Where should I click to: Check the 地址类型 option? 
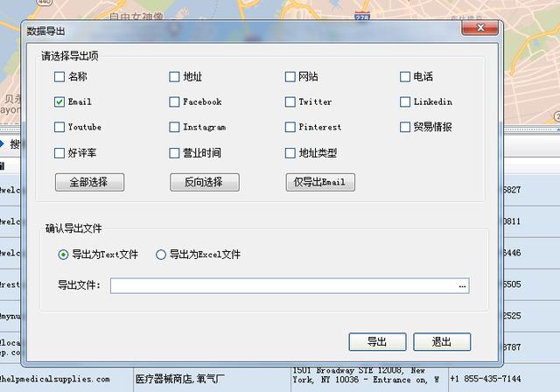point(290,153)
